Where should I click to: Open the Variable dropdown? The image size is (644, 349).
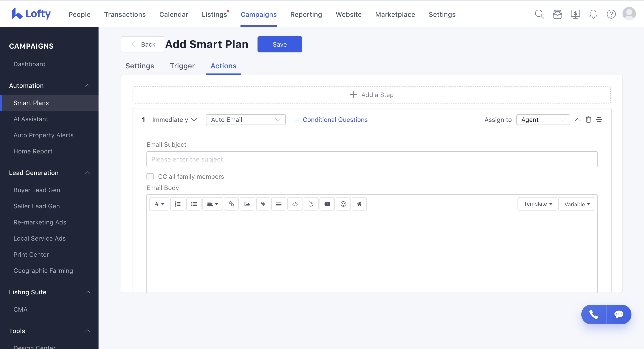(577, 204)
